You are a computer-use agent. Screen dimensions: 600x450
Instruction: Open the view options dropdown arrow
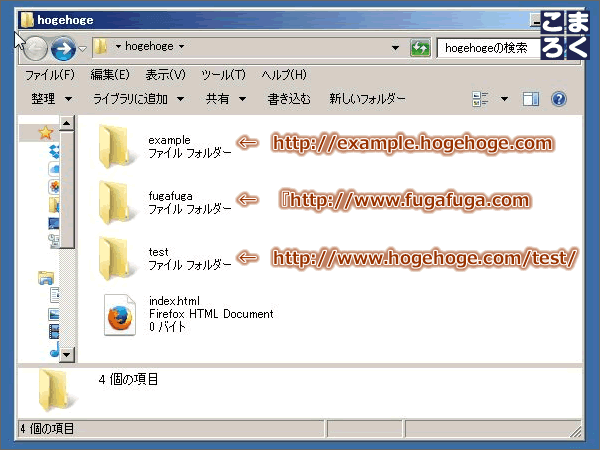(504, 99)
